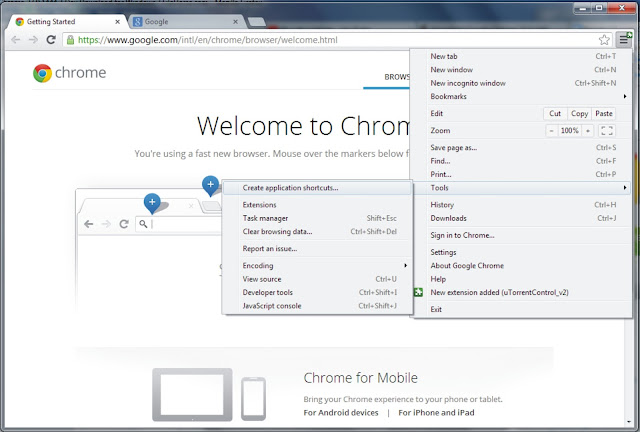Expand the Tools submenu
Viewport: 640px width, 432px height.
point(523,188)
